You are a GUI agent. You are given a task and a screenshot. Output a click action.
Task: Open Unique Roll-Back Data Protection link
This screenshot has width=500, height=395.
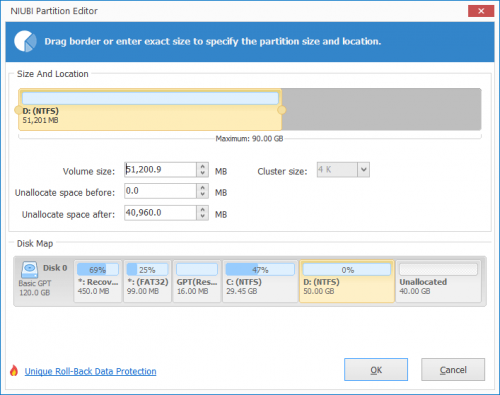[x=90, y=371]
